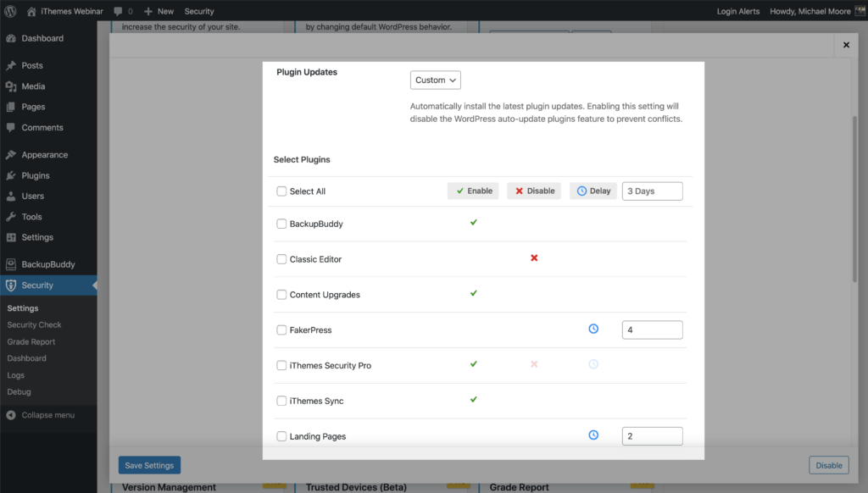Click FakerPress delay days field showing 4
Image resolution: width=868 pixels, height=493 pixels.
tap(652, 330)
